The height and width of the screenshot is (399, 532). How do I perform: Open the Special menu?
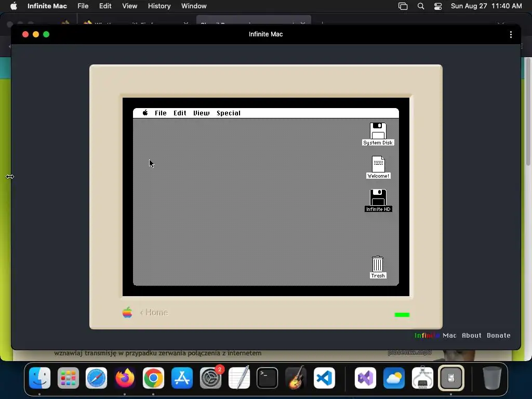point(229,113)
